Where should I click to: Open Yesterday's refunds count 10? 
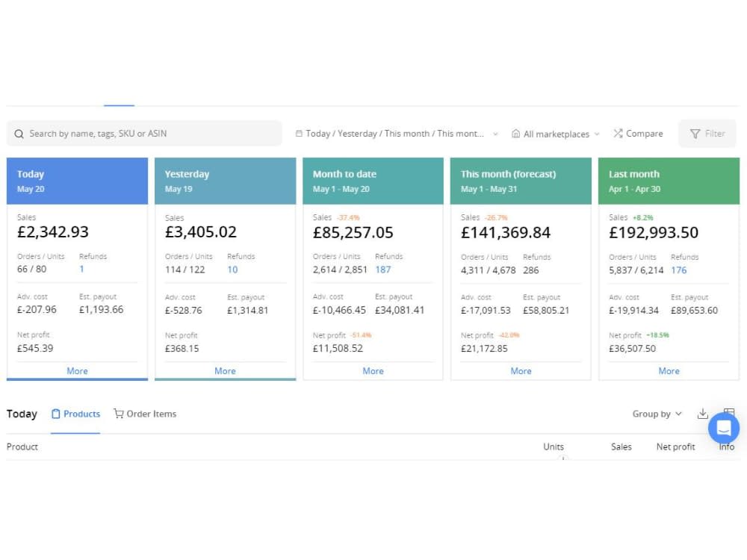click(232, 270)
